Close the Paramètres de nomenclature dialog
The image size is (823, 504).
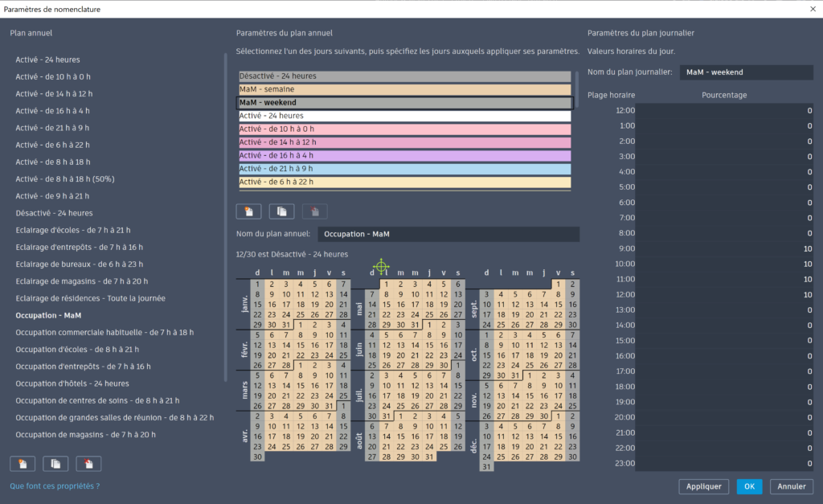(811, 9)
